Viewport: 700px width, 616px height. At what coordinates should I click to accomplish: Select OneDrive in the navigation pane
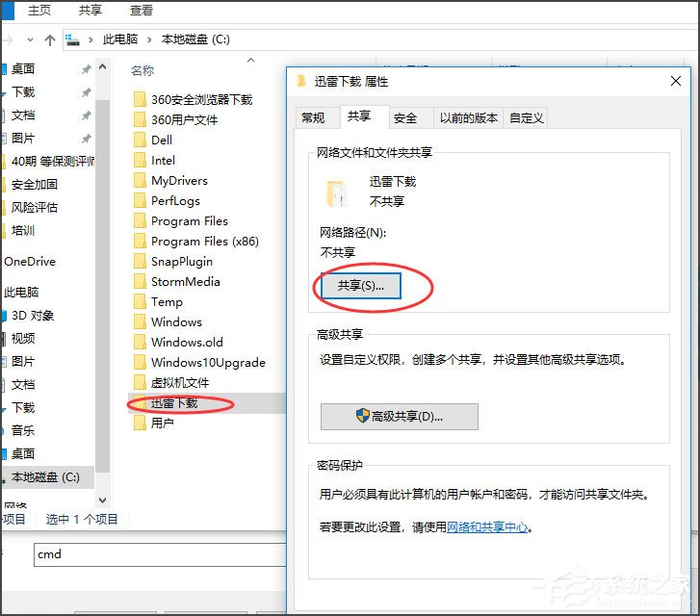pos(30,262)
